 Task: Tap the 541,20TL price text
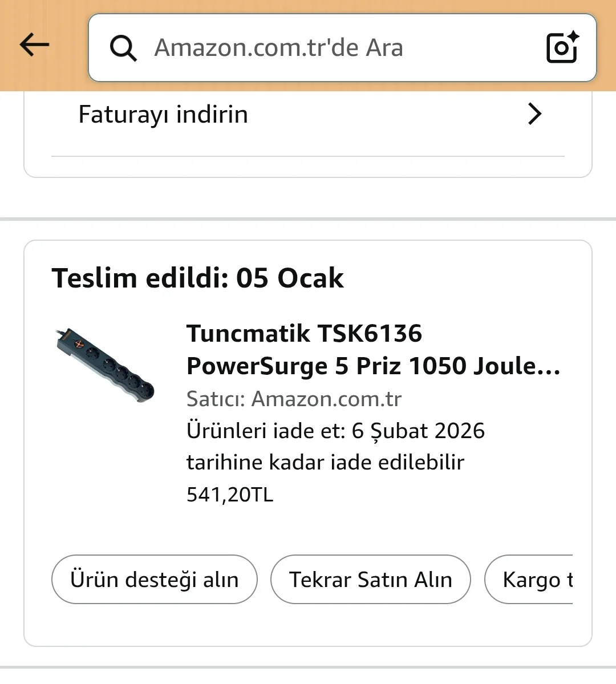pyautogui.click(x=230, y=494)
